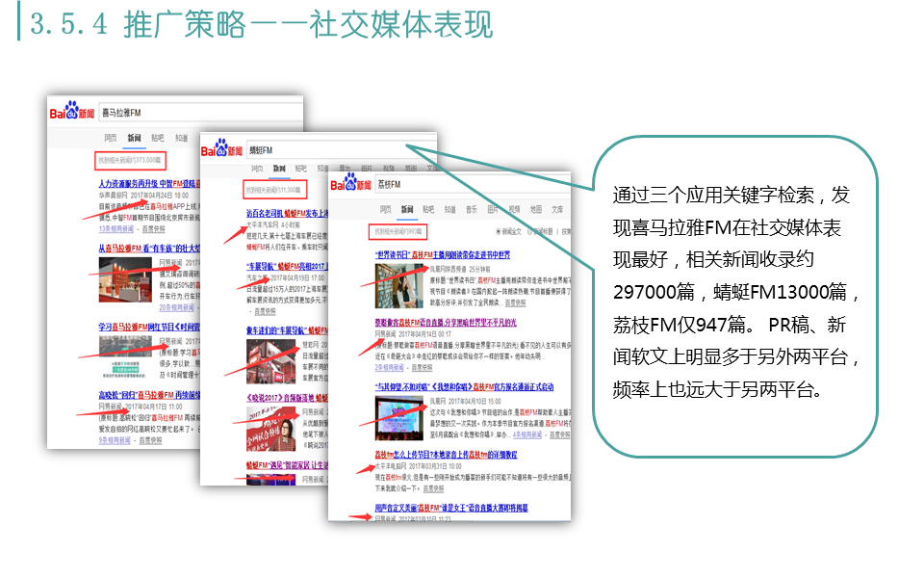This screenshot has width=924, height=578.
Task: Open article 学习喜马拉雅FM网红节目
Action: (x=150, y=328)
